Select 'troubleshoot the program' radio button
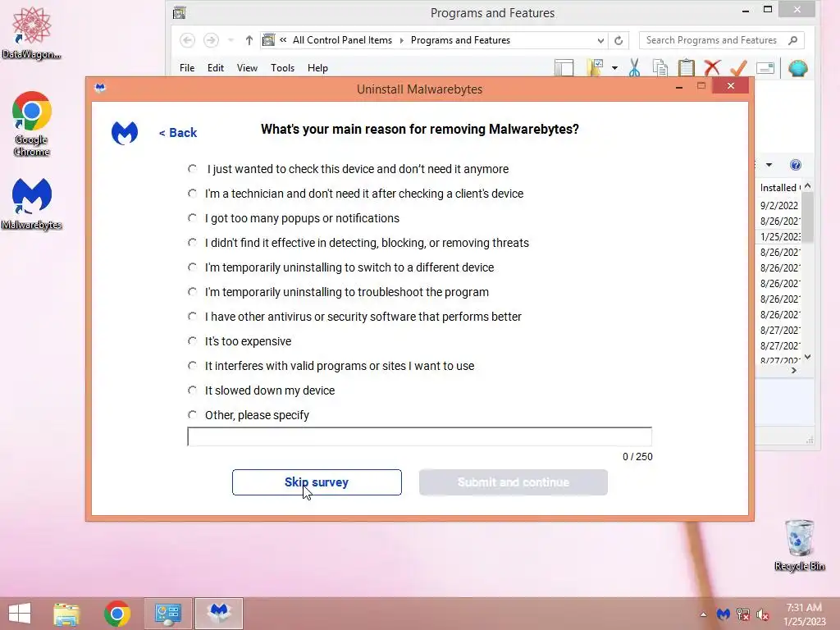This screenshot has height=630, width=840. pyautogui.click(x=192, y=292)
